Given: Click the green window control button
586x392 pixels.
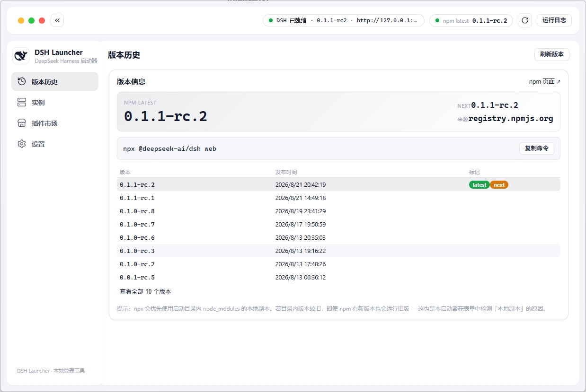Looking at the screenshot, I should pos(31,20).
